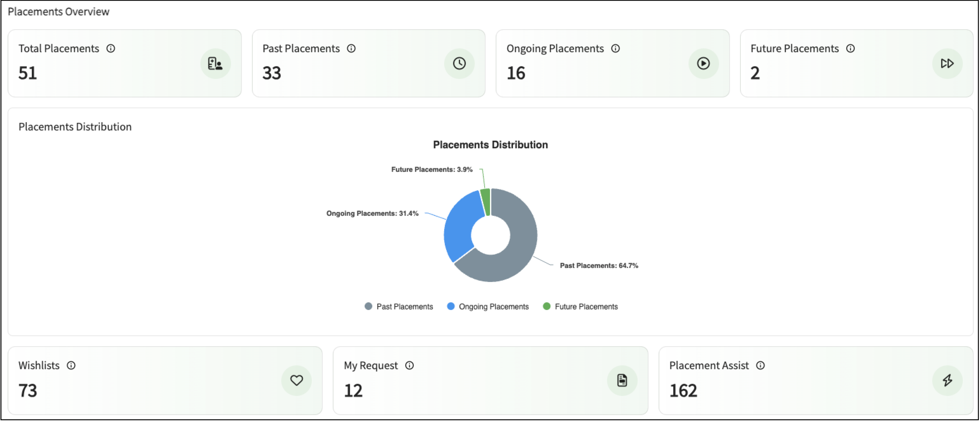Click the Future Placements info icon
The height and width of the screenshot is (422, 980).
[x=850, y=49]
